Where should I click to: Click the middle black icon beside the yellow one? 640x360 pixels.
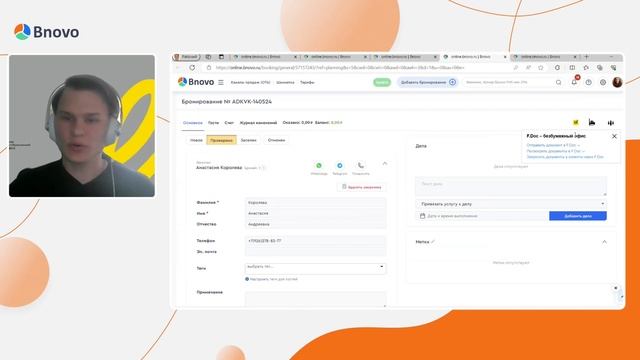[592, 122]
